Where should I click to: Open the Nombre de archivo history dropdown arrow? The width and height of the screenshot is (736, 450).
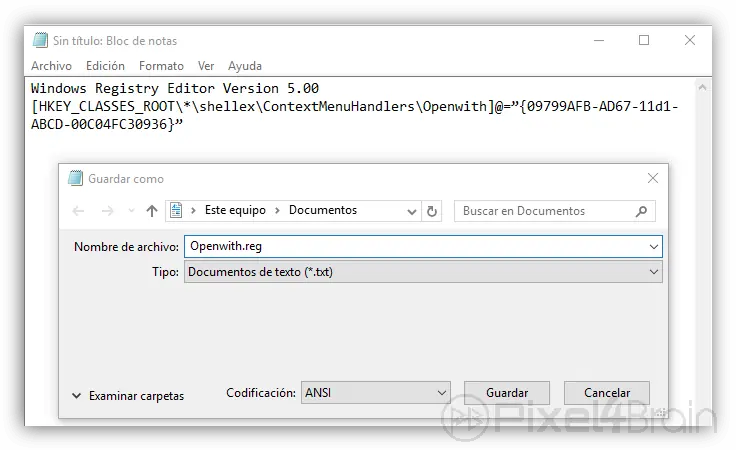(653, 247)
